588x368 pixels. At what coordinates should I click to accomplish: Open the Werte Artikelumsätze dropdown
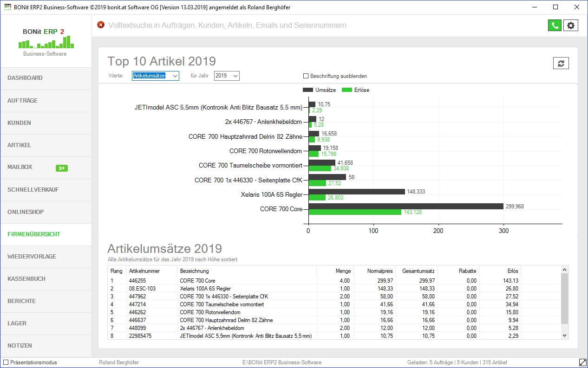[156, 76]
